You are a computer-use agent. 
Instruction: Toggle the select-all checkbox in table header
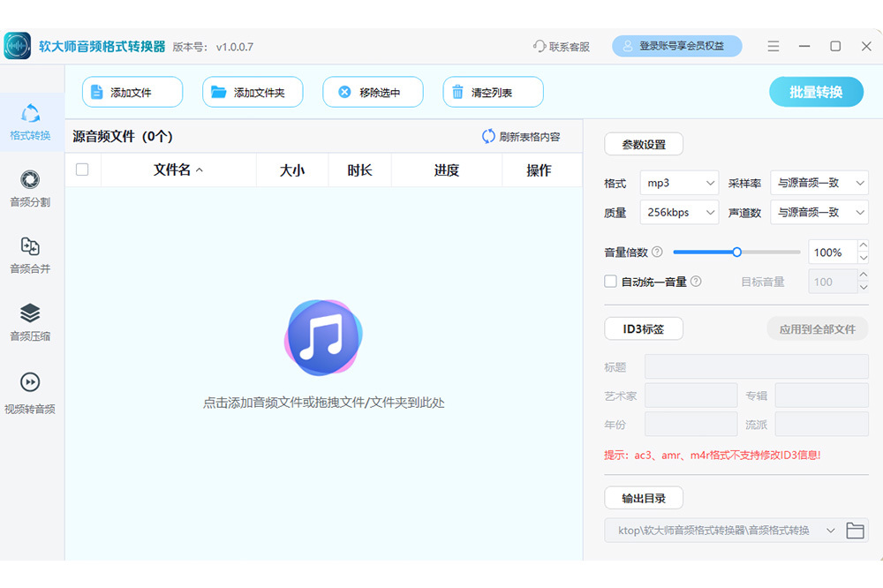[82, 170]
